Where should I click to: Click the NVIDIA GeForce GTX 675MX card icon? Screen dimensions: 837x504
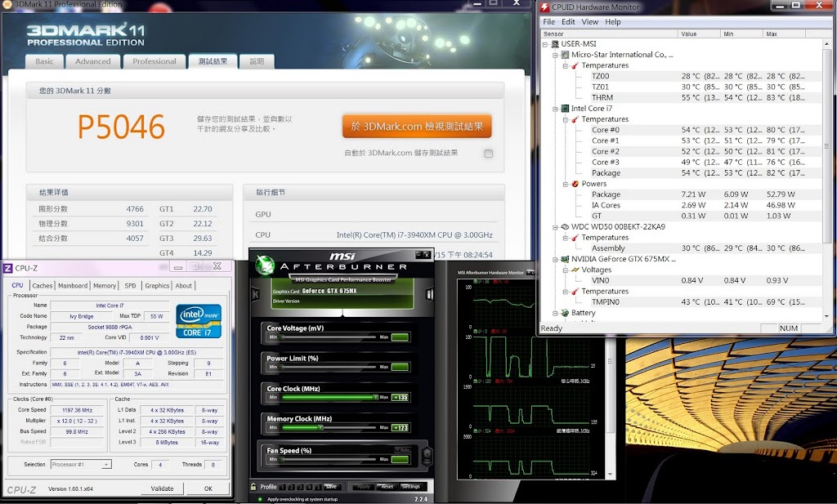click(x=566, y=259)
